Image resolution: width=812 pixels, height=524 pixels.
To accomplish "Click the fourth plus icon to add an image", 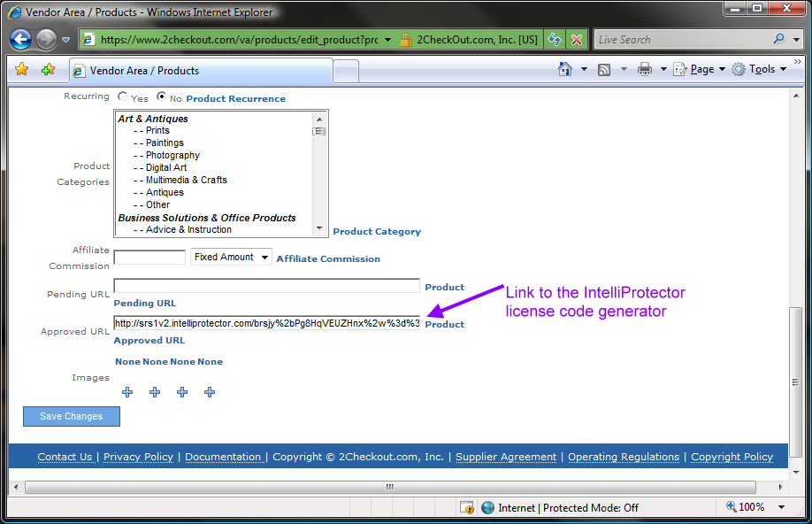I will coord(210,392).
